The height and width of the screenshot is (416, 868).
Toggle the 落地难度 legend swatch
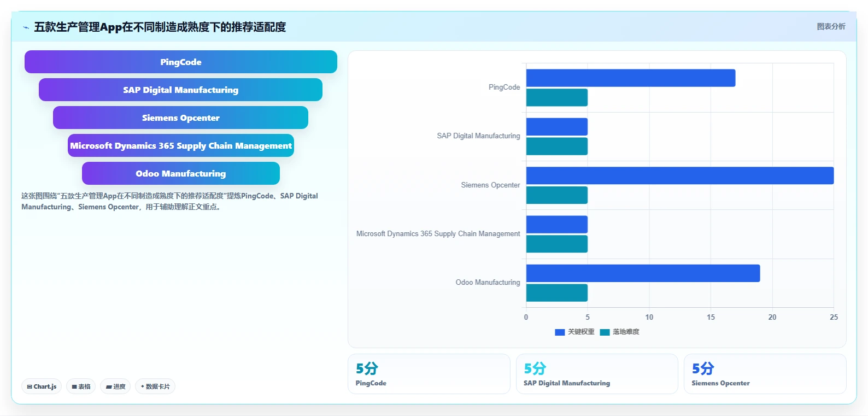tap(605, 332)
